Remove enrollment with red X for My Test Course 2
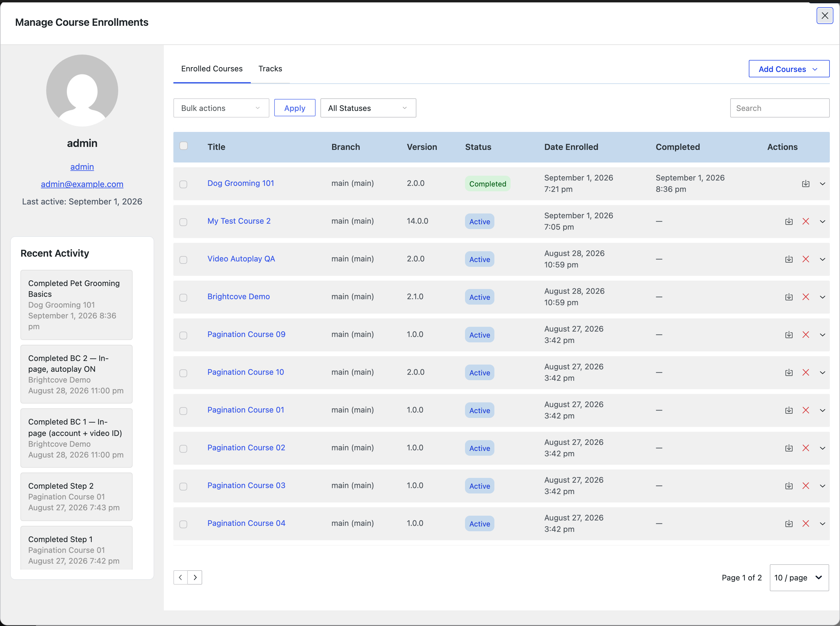This screenshot has height=626, width=840. (805, 221)
